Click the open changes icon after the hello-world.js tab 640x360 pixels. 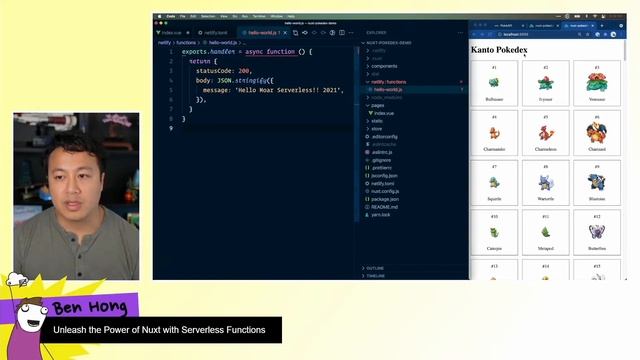tap(305, 33)
